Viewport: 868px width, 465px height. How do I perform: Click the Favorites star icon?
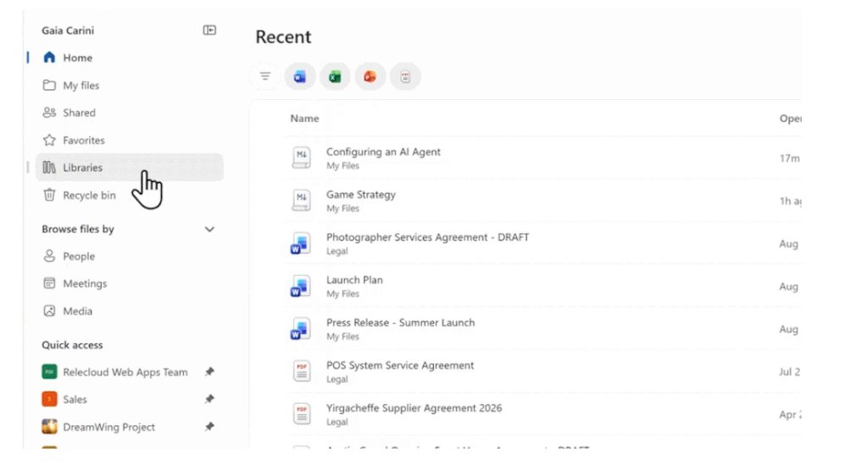(x=49, y=140)
